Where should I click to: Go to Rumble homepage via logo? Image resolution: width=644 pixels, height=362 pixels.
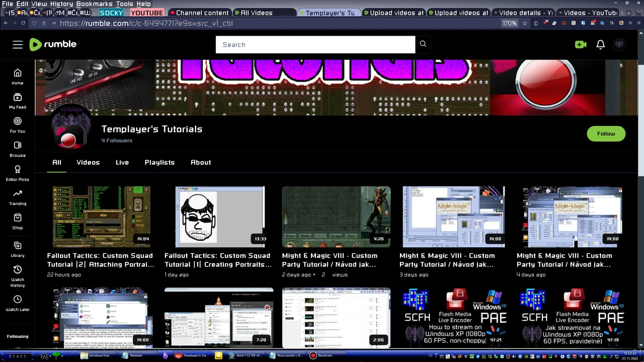(x=53, y=44)
